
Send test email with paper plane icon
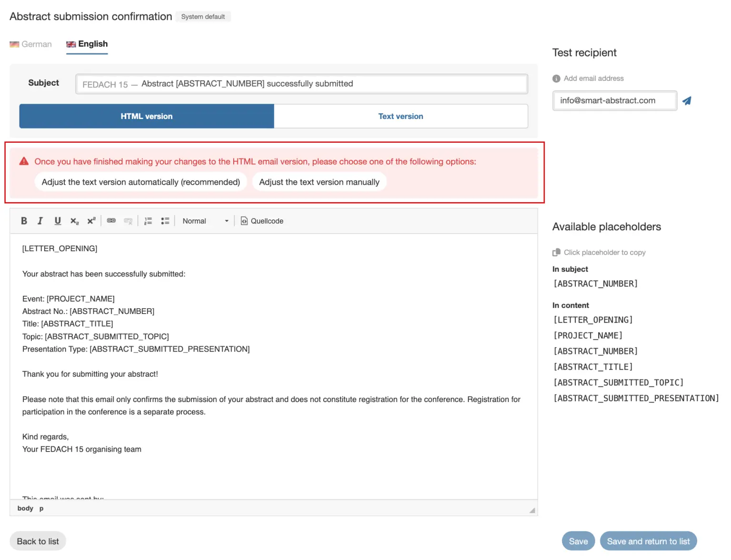click(687, 101)
